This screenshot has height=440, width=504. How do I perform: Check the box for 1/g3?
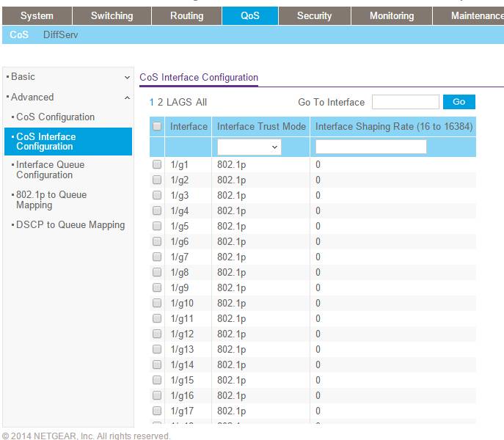coord(157,195)
